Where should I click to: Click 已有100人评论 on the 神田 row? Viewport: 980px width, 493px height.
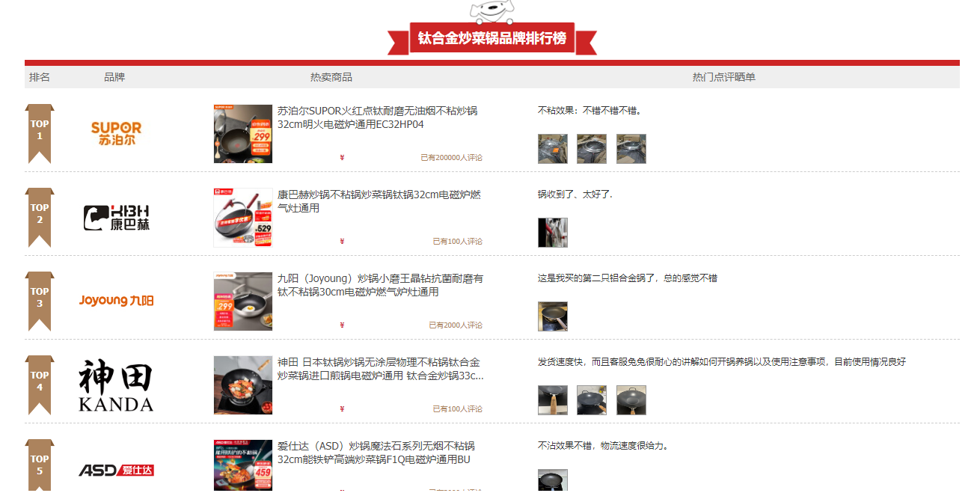[x=457, y=409]
